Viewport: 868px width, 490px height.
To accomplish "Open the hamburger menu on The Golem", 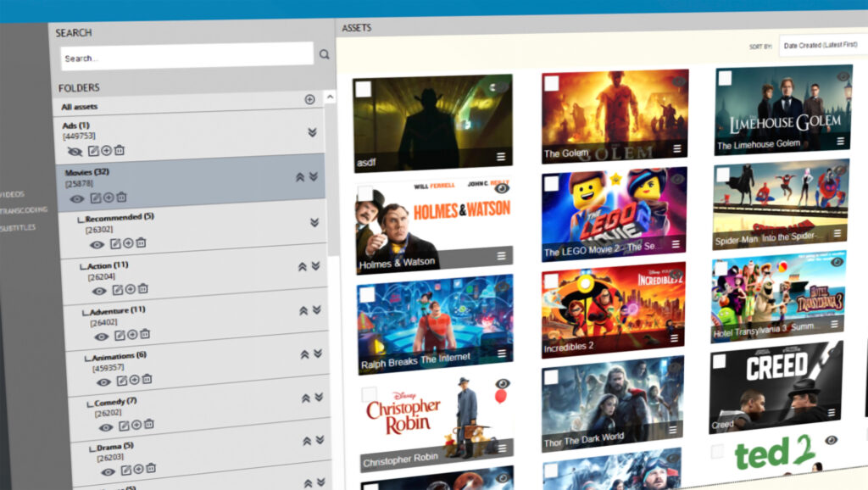I will click(676, 148).
